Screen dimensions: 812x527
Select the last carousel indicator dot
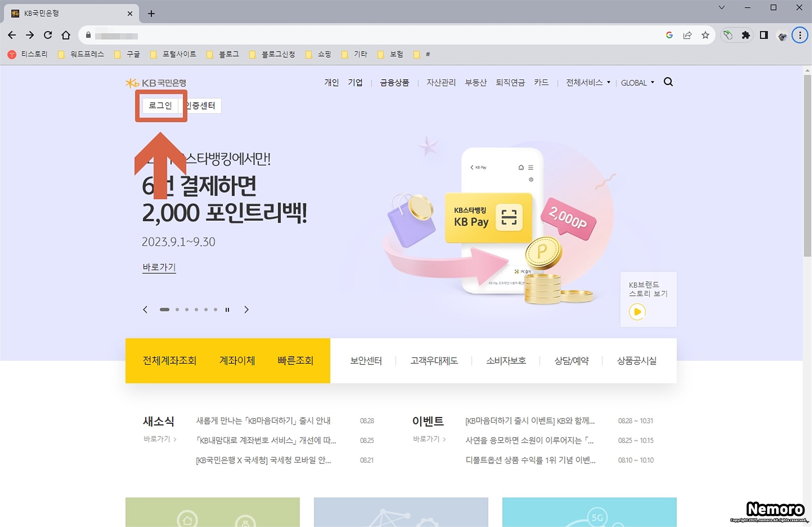point(215,310)
